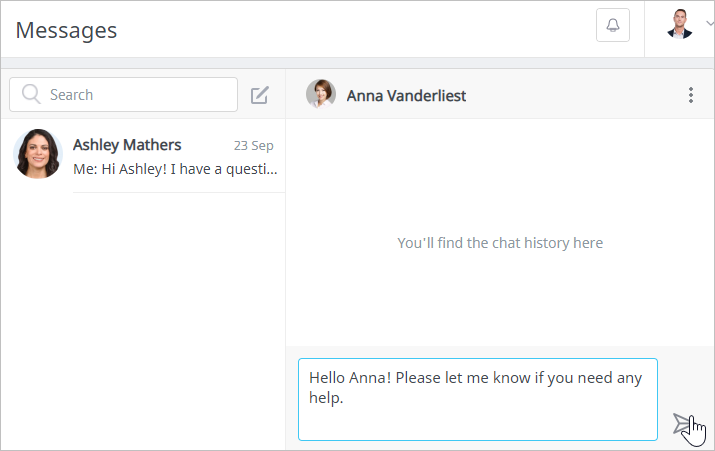Expand the profile dropdown chevron
The height and width of the screenshot is (451, 715).
point(710,23)
